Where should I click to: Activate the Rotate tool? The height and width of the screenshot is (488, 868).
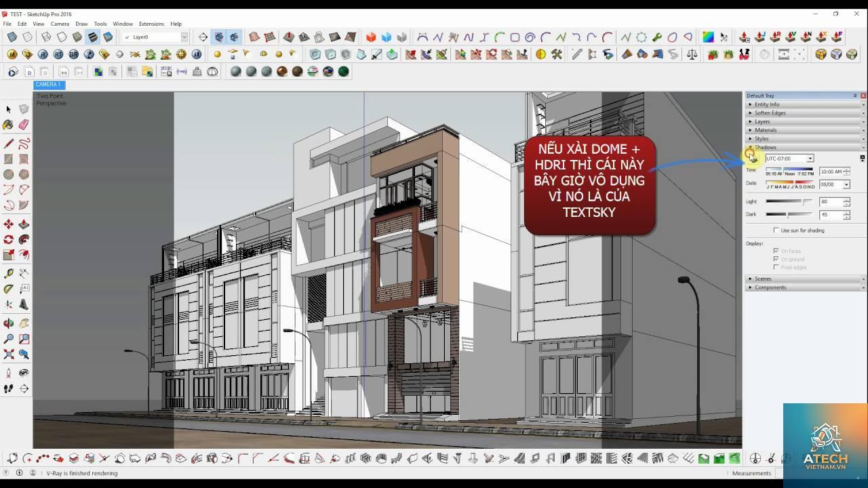point(9,239)
